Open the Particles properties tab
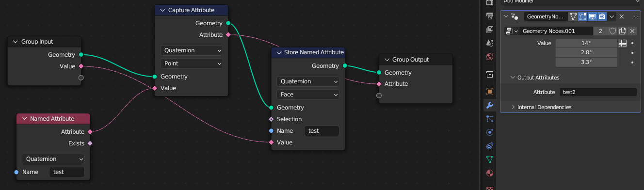 (490, 118)
